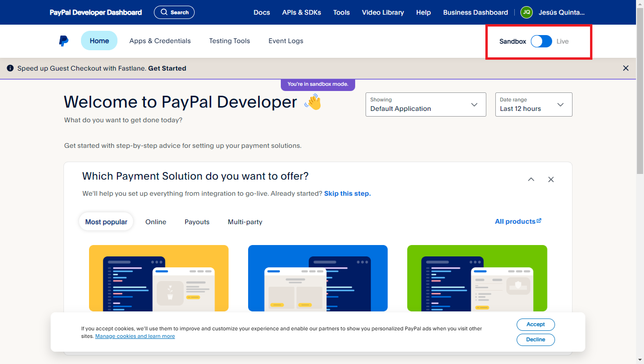The image size is (644, 364).
Task: Toggle the Sandbox/Live switch
Action: 541,41
